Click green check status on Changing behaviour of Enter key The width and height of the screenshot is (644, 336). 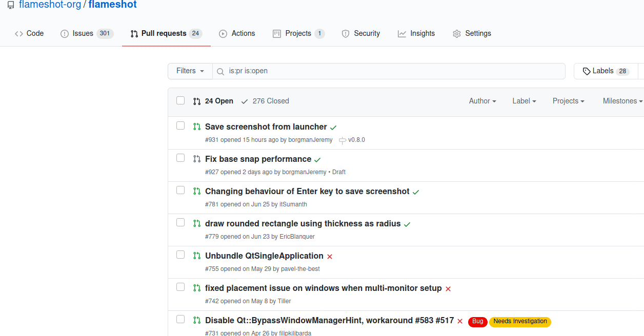(416, 192)
